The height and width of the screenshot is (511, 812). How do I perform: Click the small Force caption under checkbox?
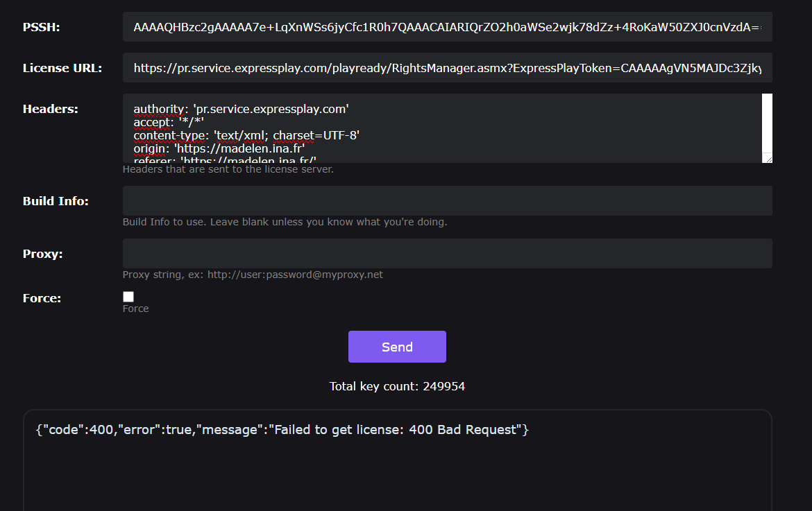click(135, 309)
